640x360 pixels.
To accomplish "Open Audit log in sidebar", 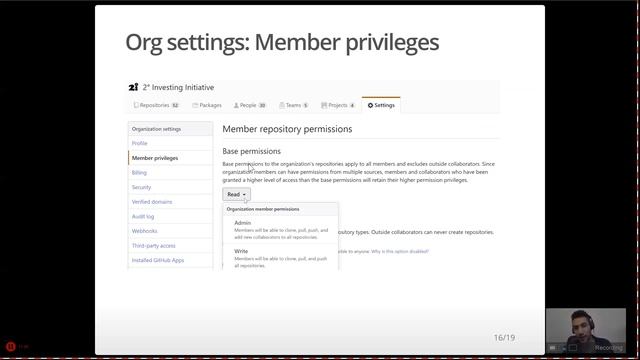I will pyautogui.click(x=170, y=216).
